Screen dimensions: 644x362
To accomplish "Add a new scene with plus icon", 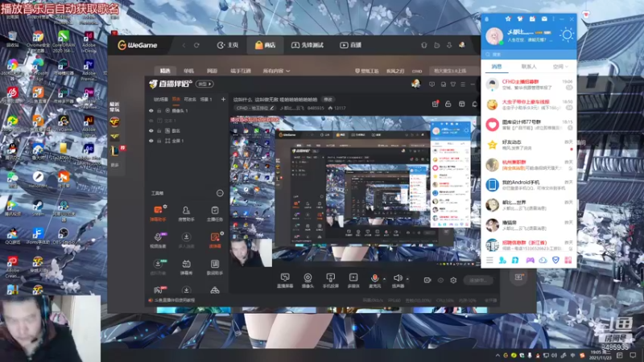I will pyautogui.click(x=223, y=99).
